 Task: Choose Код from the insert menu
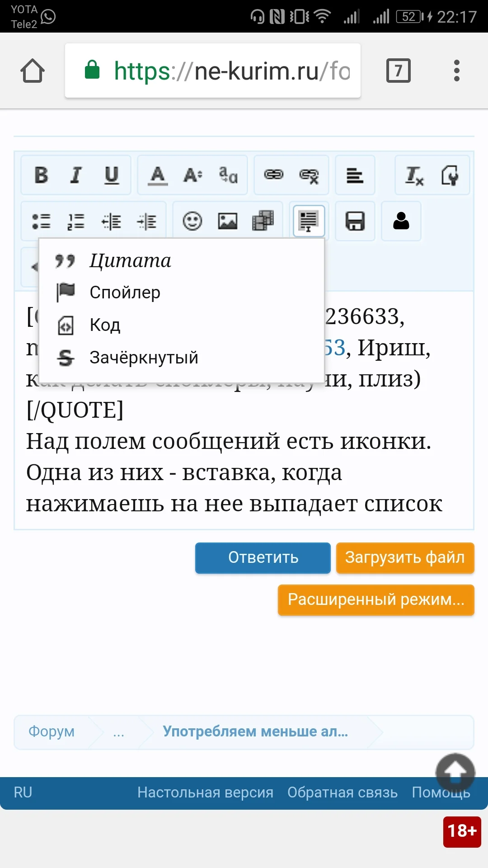(182, 325)
